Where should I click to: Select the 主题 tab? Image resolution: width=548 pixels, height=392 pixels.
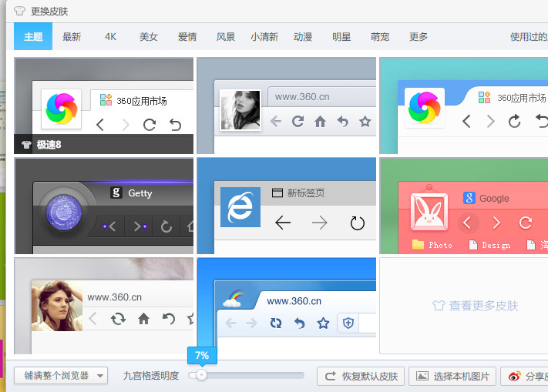(33, 36)
